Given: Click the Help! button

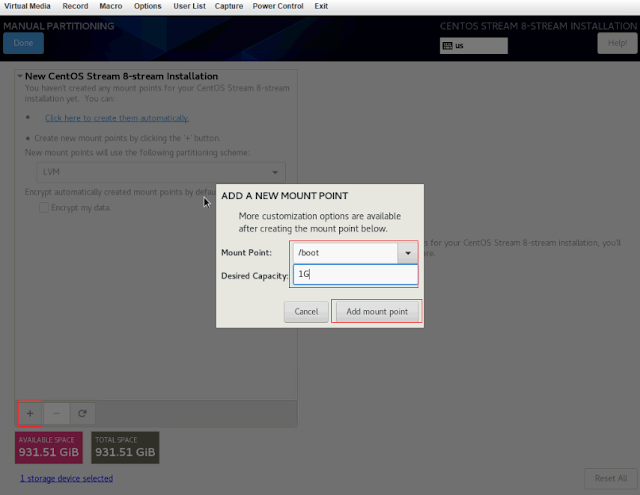Looking at the screenshot, I should coord(617,43).
